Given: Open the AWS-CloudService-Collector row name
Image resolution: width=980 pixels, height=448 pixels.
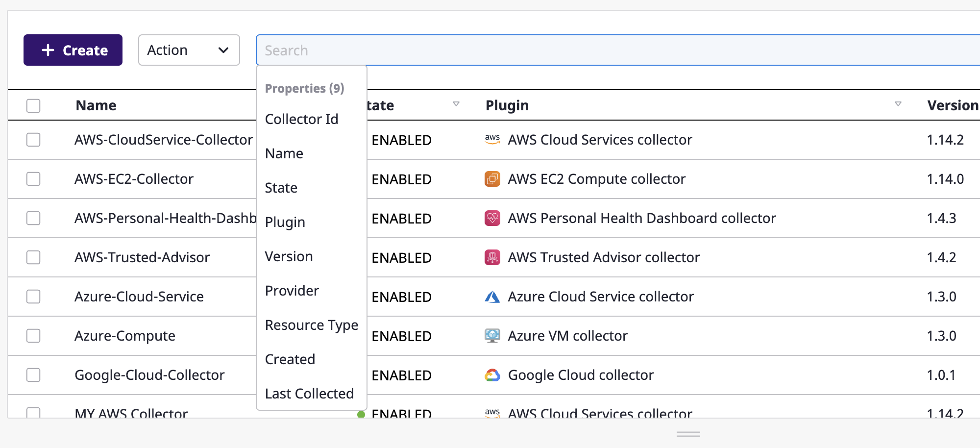Looking at the screenshot, I should pyautogui.click(x=164, y=140).
